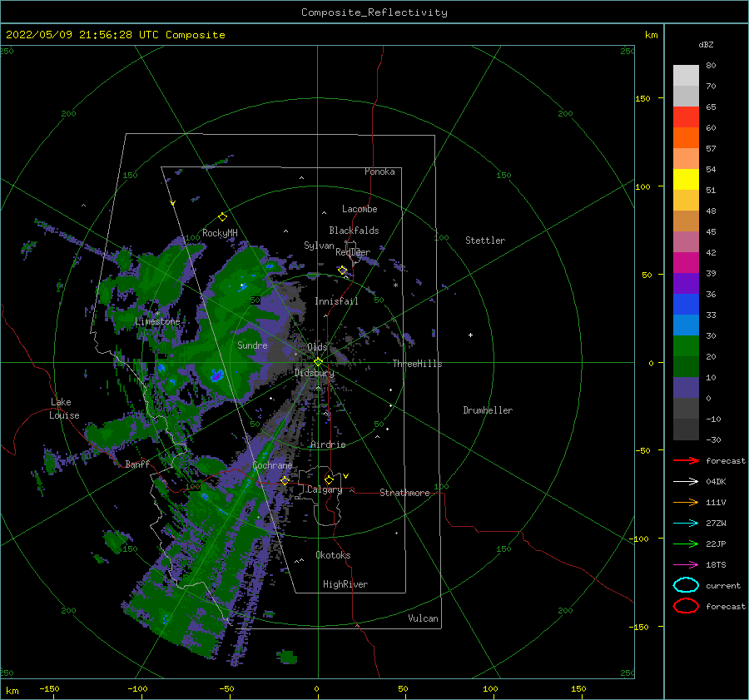Click the Lake Louise label
This screenshot has height=700, width=749.
(x=64, y=409)
